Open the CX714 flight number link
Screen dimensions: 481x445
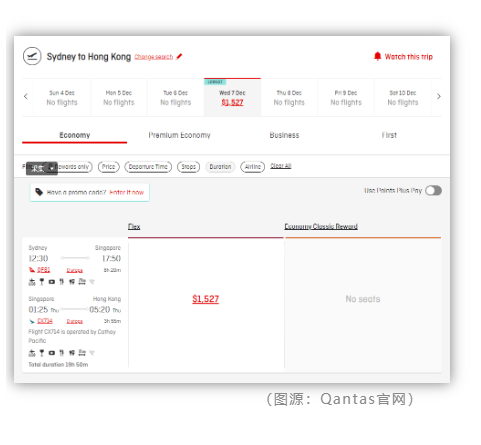pyautogui.click(x=45, y=321)
